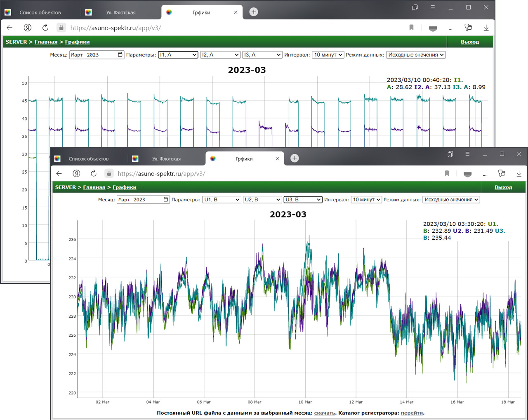
Task: Bookmark the page in the front window
Action: click(x=447, y=173)
